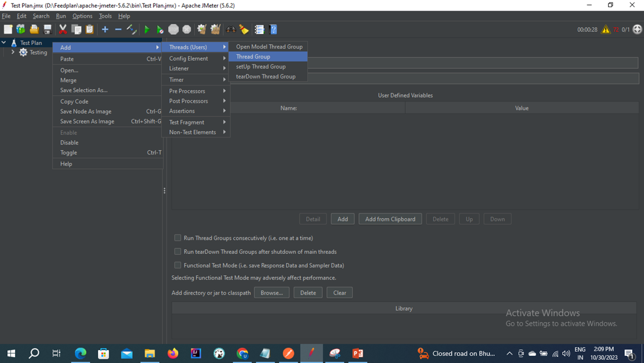Choose Save Selection As... in context menu
The height and width of the screenshot is (363, 644).
pyautogui.click(x=107, y=90)
